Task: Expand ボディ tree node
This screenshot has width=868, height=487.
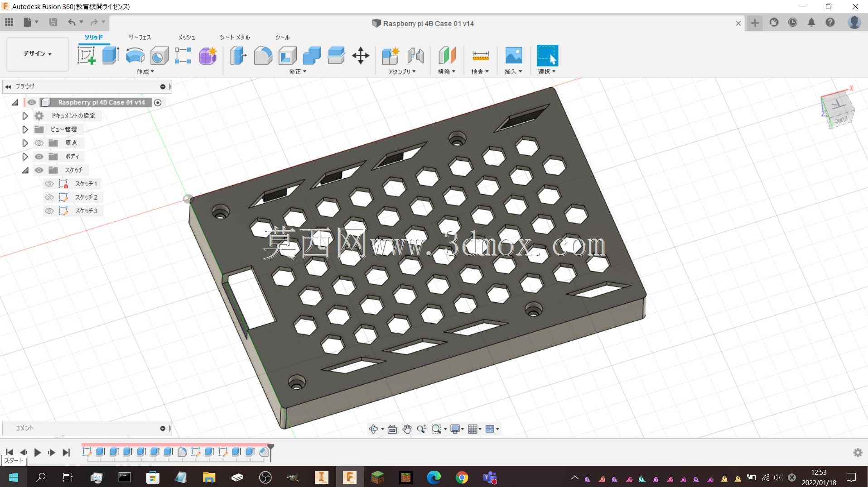Action: (x=25, y=157)
